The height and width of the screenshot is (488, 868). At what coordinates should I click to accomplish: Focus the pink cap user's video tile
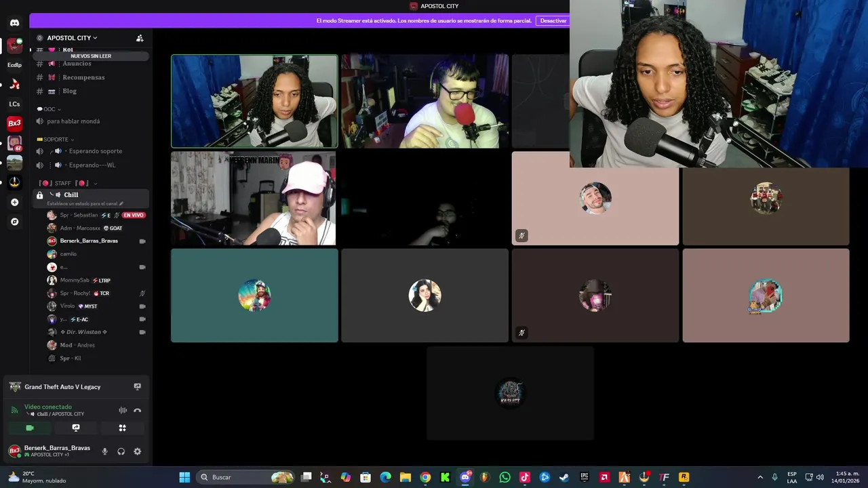tap(254, 199)
